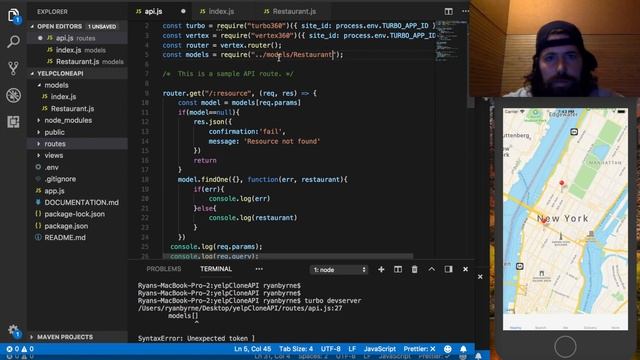Maximize the panel with up chevron
Image resolution: width=640 pixels, height=360 pixels.
[x=431, y=269]
